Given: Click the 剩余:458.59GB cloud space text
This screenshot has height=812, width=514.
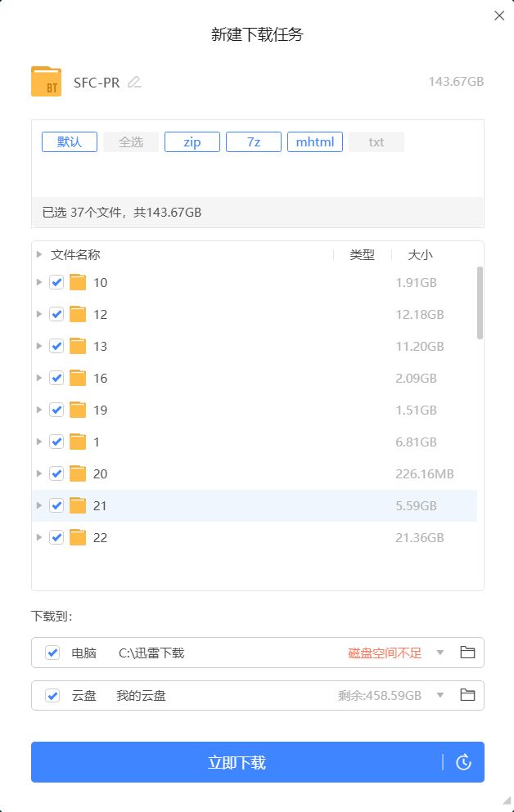Looking at the screenshot, I should pos(380,696).
